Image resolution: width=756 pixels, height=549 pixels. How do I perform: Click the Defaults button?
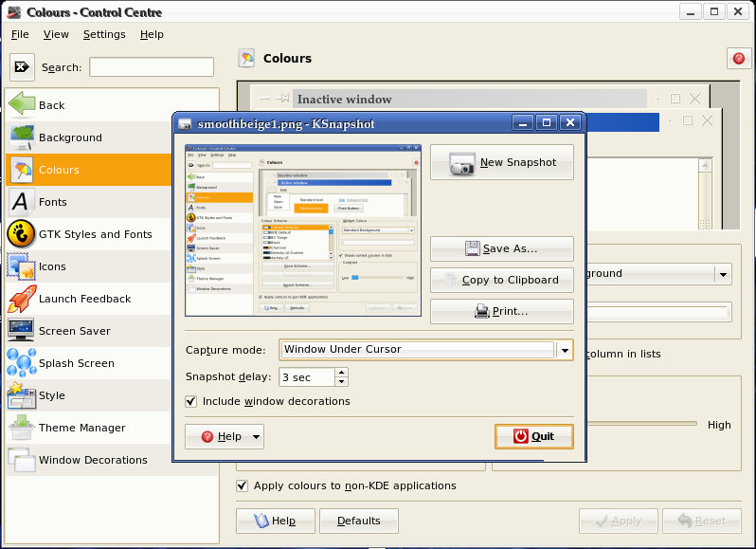359,521
